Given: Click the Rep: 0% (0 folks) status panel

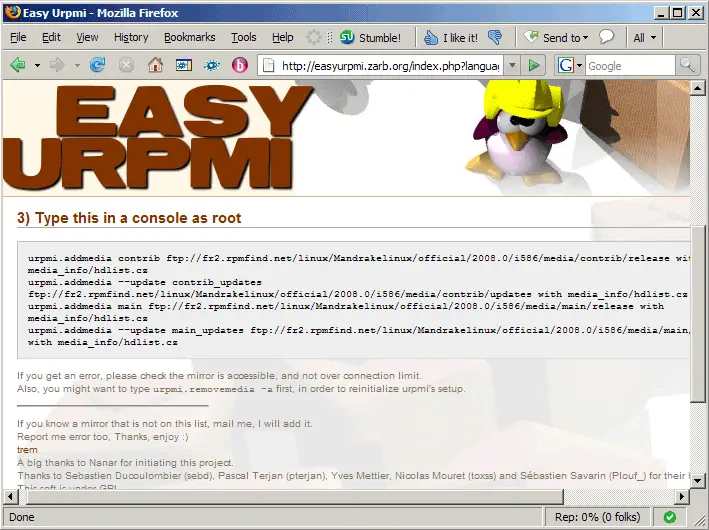Looking at the screenshot, I should 597,517.
